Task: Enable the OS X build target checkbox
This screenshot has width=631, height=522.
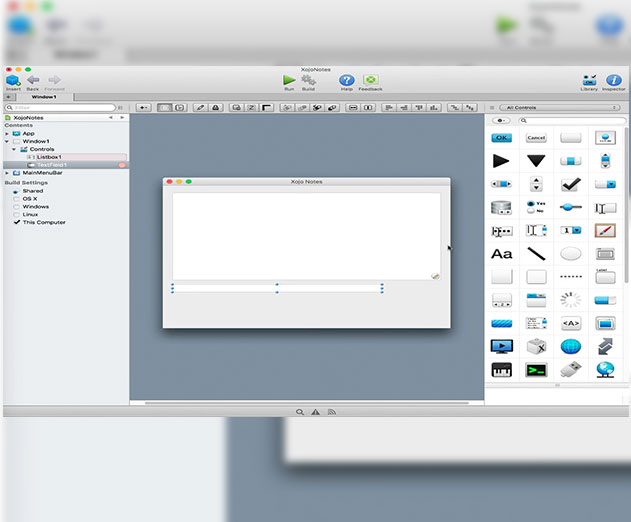Action: tap(16, 199)
